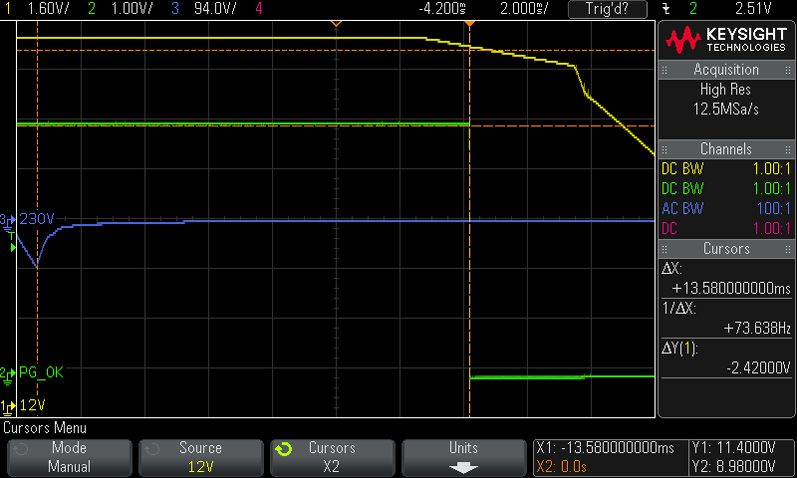
Task: Open the Acquisition panel header
Action: (726, 70)
